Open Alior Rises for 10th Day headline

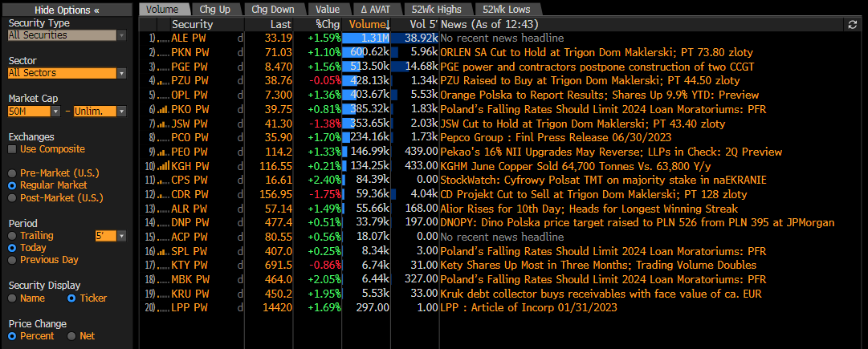pyautogui.click(x=589, y=209)
